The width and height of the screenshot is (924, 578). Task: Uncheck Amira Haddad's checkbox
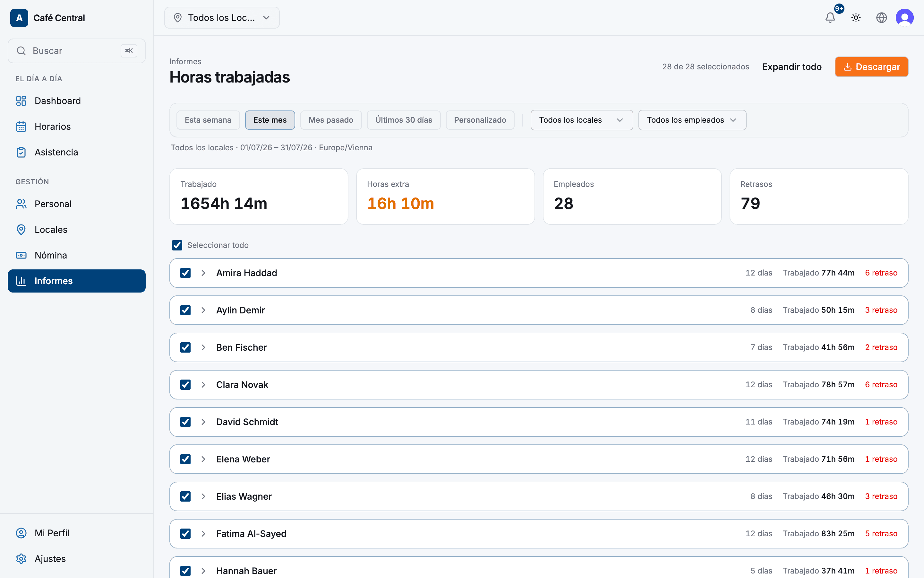pos(185,273)
